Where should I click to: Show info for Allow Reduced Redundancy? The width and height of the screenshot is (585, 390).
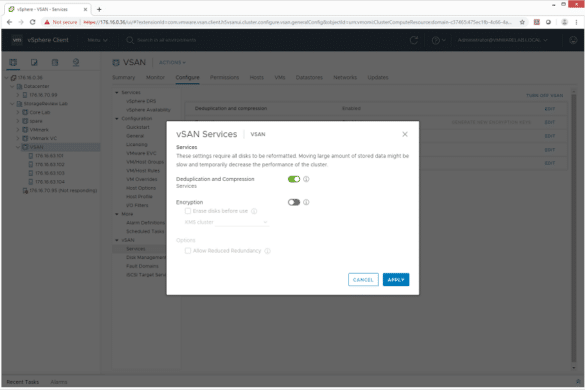click(x=268, y=251)
